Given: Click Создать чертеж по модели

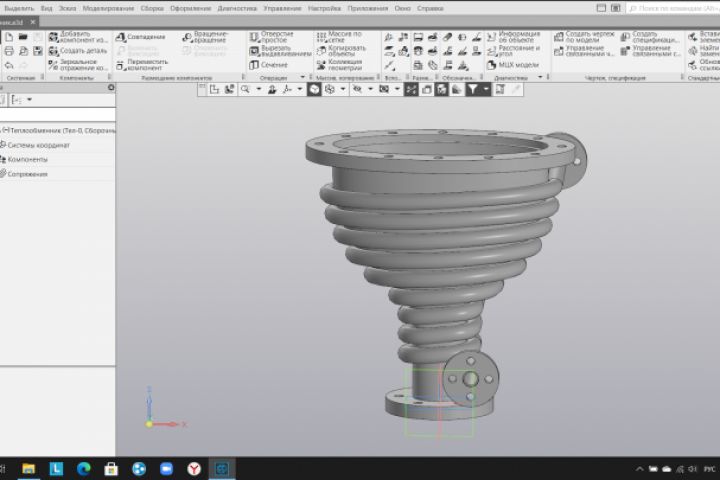Looking at the screenshot, I should [584, 37].
